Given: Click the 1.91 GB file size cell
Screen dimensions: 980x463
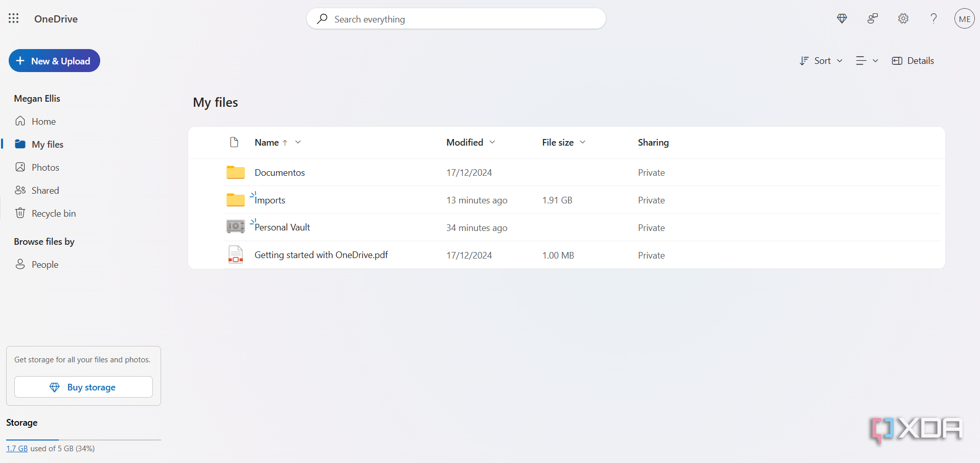Looking at the screenshot, I should [x=557, y=200].
